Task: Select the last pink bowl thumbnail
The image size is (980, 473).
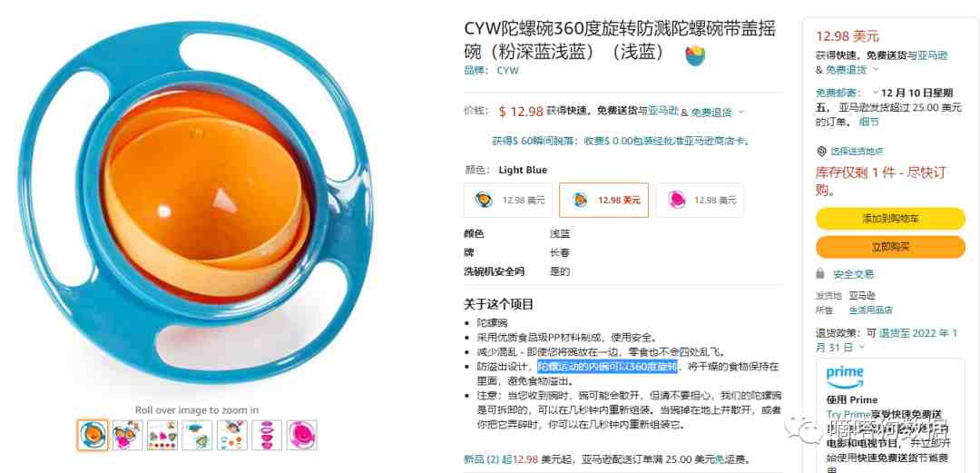Action: click(x=301, y=435)
